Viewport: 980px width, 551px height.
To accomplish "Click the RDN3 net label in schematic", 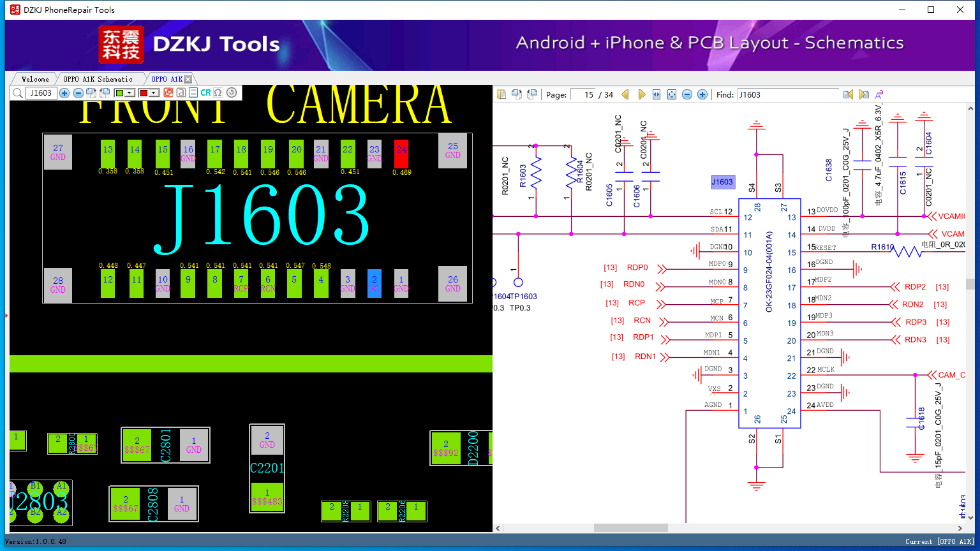I will click(916, 340).
